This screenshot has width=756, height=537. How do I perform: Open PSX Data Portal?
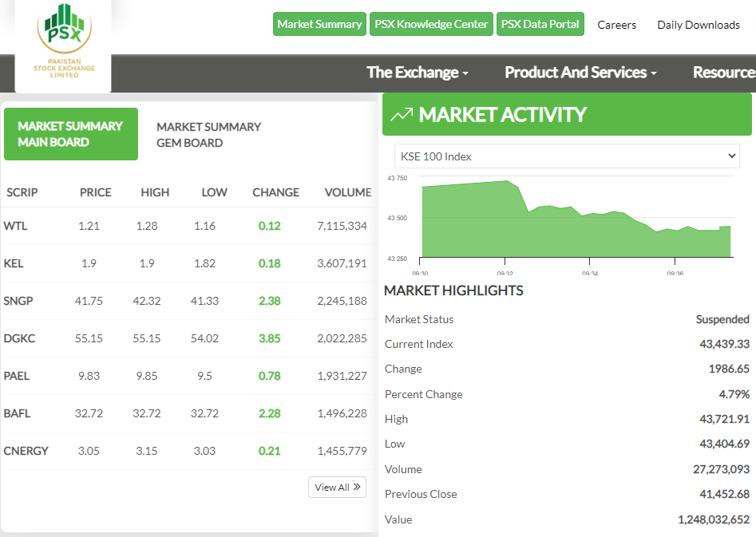pyautogui.click(x=540, y=24)
